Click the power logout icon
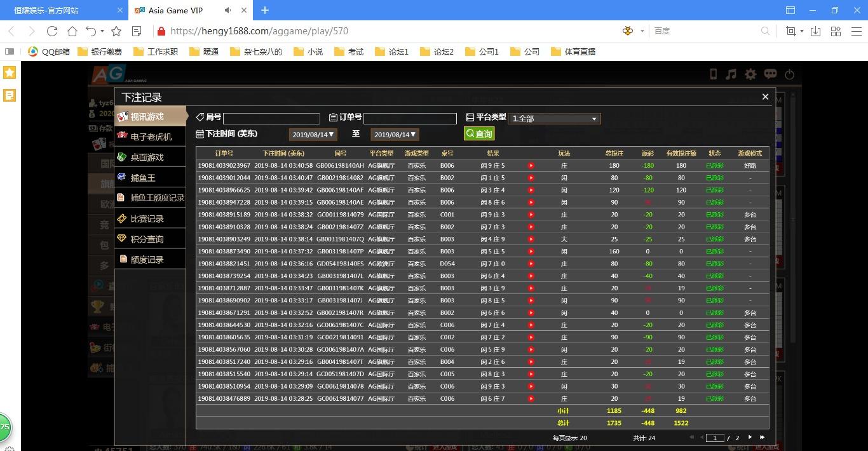Screen dimensions: 868x451 [x=789, y=74]
